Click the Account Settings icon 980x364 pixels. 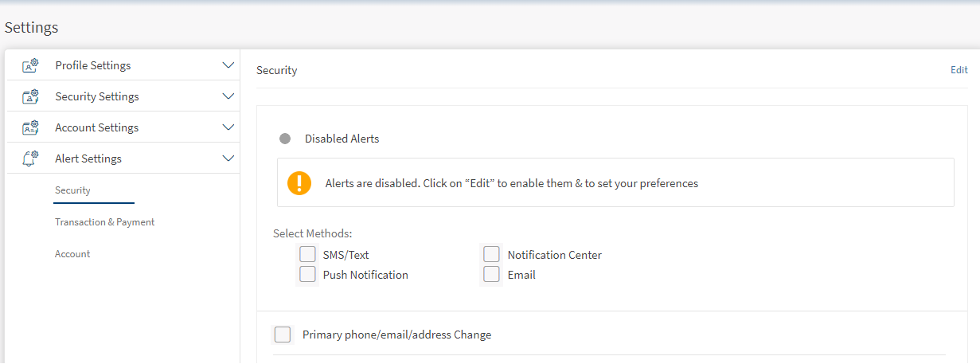[x=30, y=128]
